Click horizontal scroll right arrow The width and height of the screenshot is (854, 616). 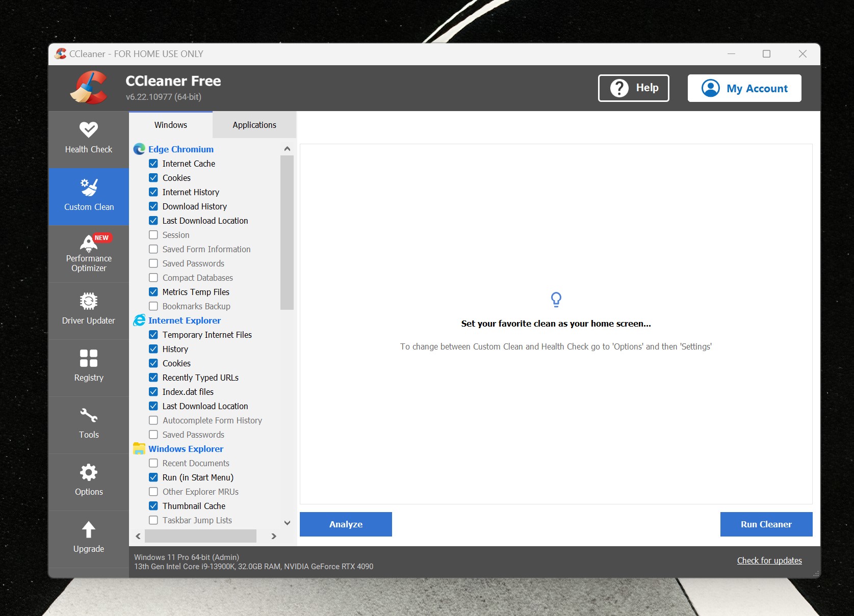274,536
